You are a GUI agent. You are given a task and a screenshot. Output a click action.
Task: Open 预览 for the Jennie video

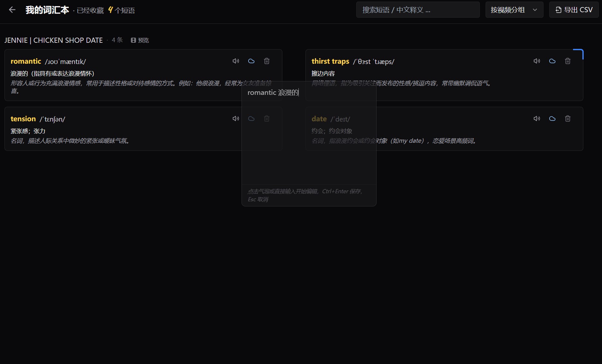coord(140,40)
